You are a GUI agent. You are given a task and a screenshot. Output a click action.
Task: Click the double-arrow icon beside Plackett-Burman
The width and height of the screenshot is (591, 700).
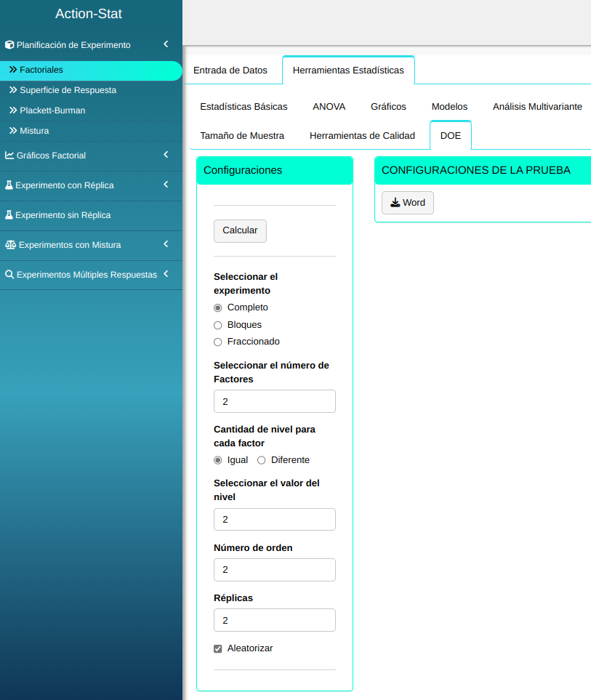click(x=13, y=110)
